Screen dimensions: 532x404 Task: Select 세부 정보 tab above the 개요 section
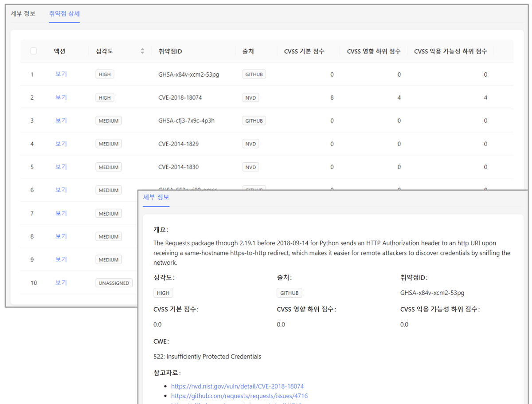click(x=156, y=197)
